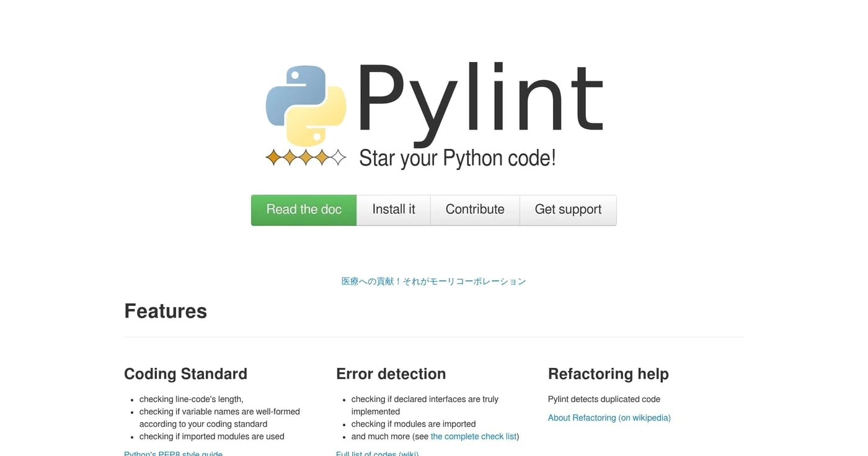The image size is (868, 456).
Task: Click the five-star rating graphic
Action: pos(306,158)
